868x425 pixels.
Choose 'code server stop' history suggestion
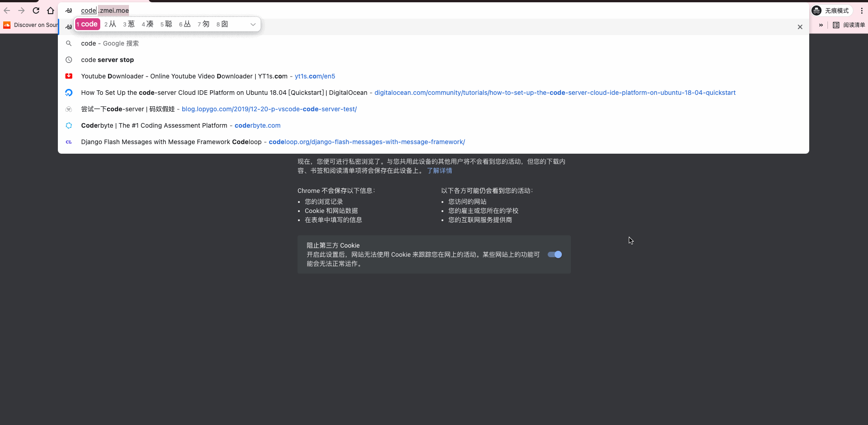(x=433, y=60)
